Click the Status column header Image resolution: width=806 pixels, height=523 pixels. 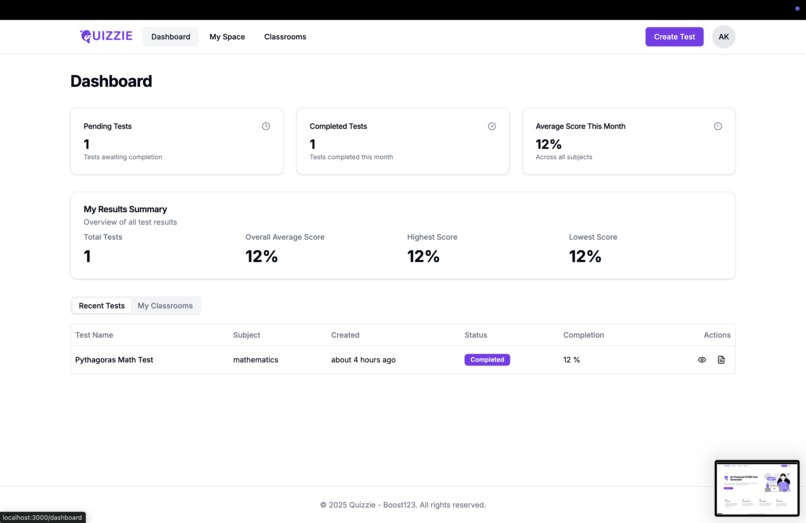pyautogui.click(x=475, y=335)
